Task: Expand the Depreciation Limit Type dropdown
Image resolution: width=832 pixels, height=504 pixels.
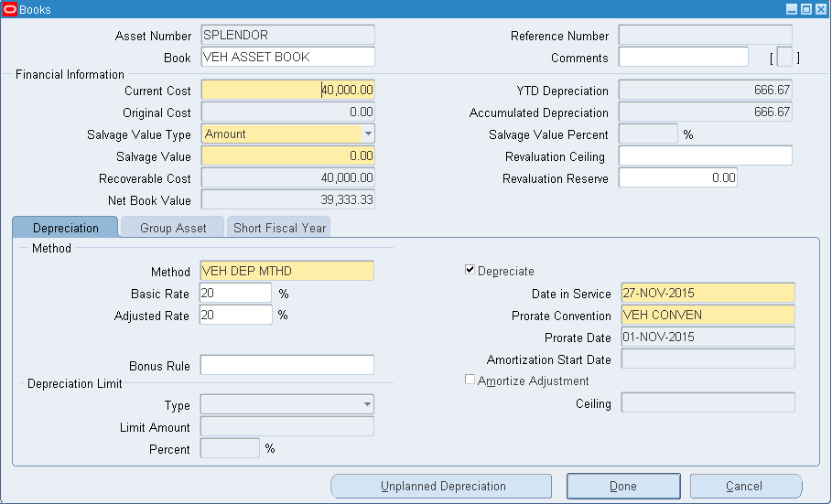Action: 367,404
